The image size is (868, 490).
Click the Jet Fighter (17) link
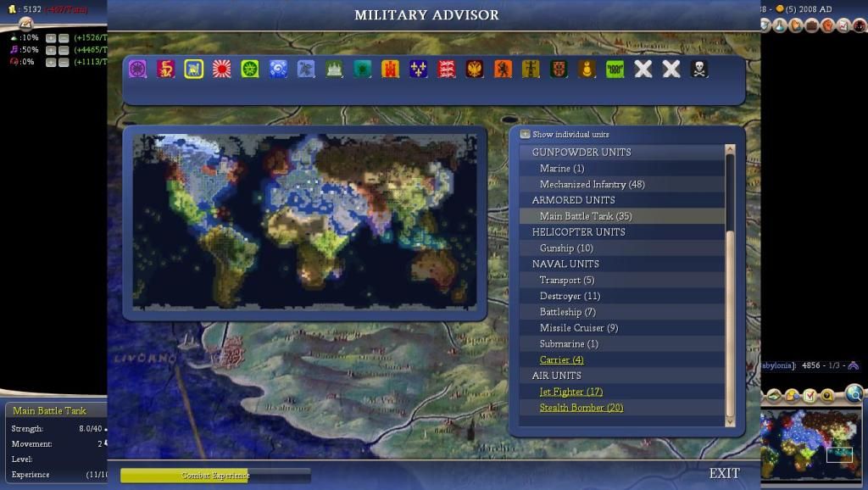571,392
